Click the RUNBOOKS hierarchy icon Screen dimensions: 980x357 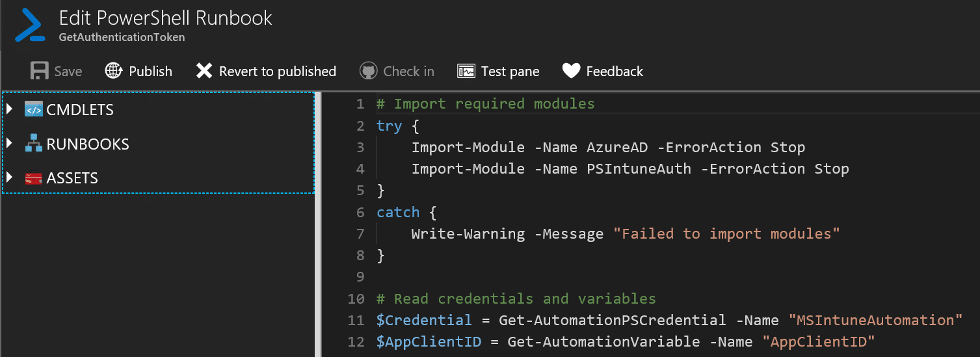pyautogui.click(x=33, y=144)
